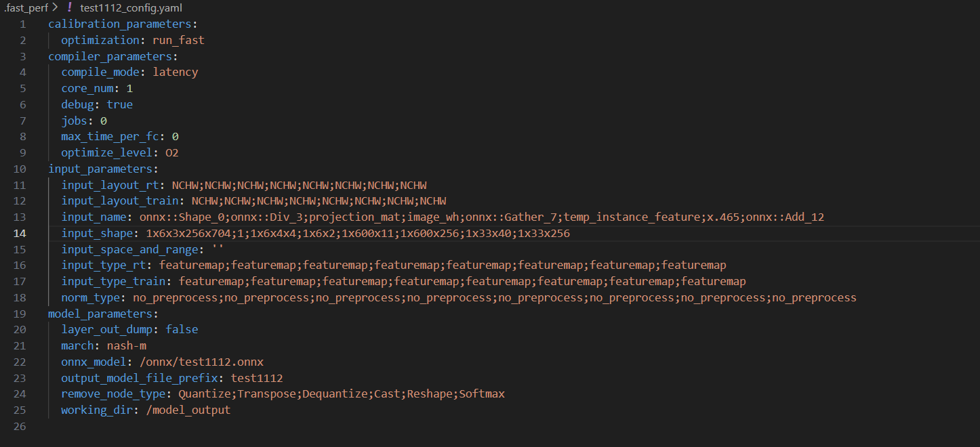This screenshot has width=980, height=447.
Task: Open the test1112_config.yaml breadcrumb item
Action: click(x=131, y=8)
